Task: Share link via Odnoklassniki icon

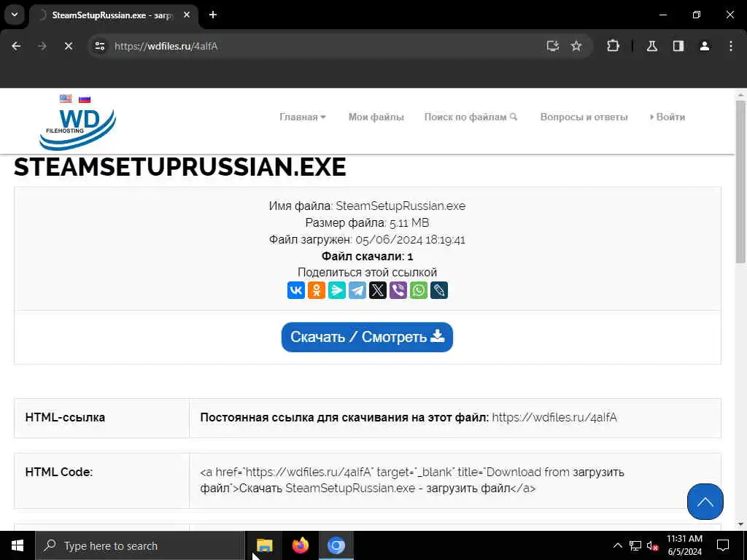Action: (317, 290)
